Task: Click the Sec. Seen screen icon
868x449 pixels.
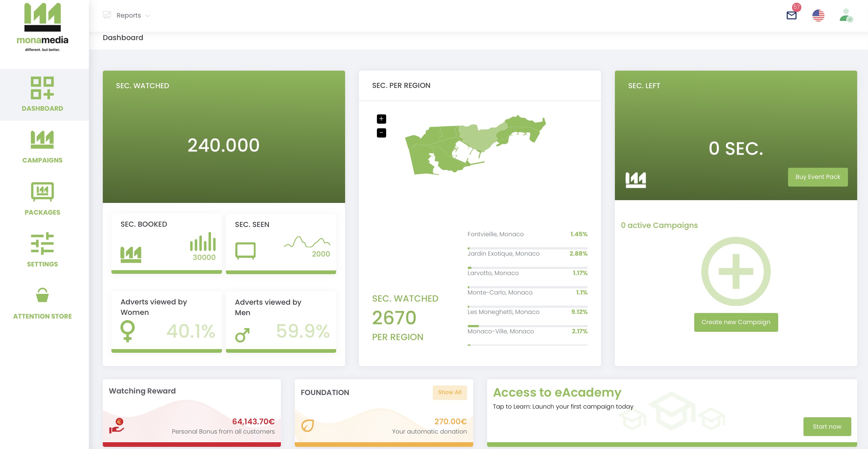Action: point(245,251)
